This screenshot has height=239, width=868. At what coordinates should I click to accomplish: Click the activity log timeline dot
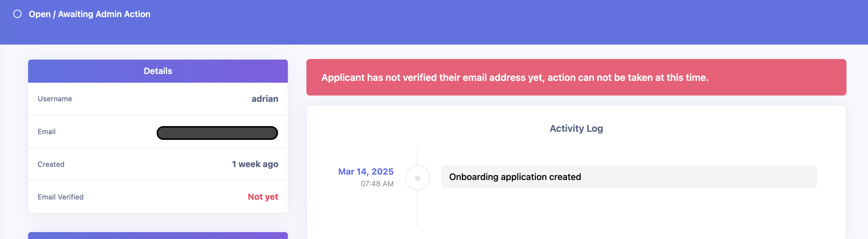[418, 178]
